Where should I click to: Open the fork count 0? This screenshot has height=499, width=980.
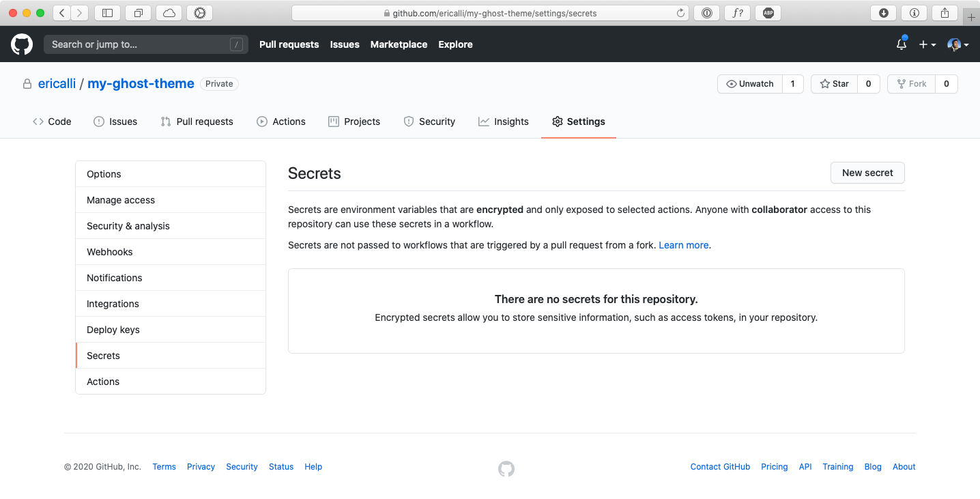(x=947, y=84)
